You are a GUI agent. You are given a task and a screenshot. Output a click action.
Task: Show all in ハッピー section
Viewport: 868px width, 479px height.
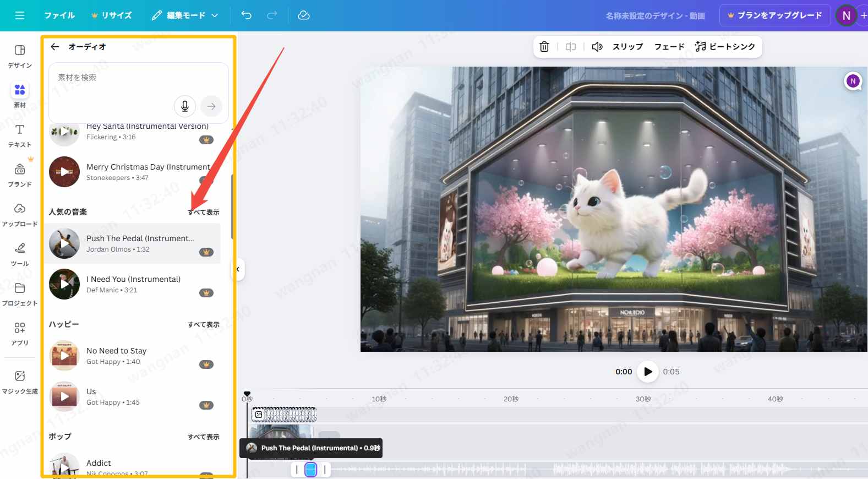click(x=204, y=324)
